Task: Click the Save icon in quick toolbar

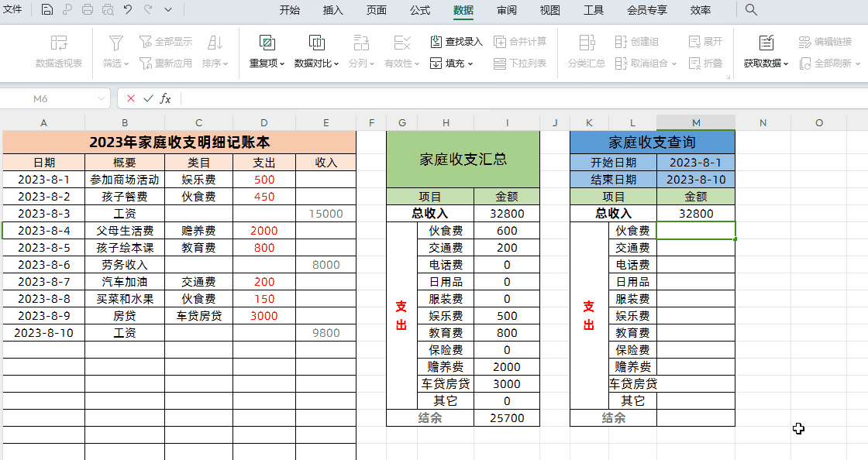Action: pyautogui.click(x=47, y=9)
